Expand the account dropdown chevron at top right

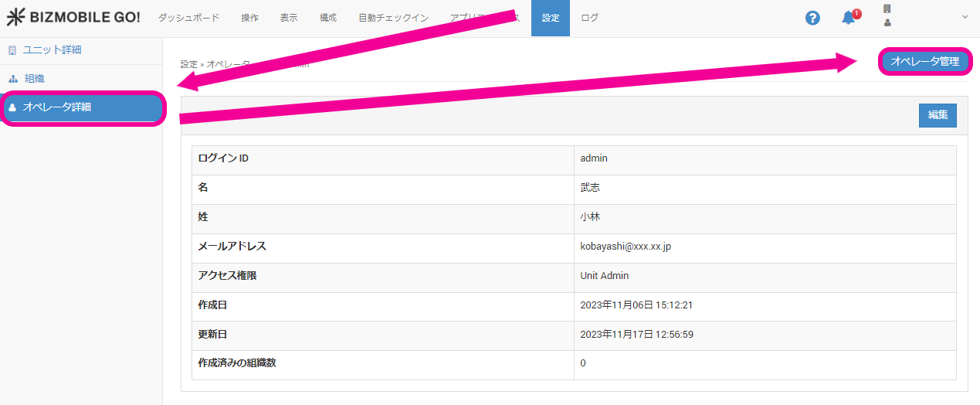965,17
